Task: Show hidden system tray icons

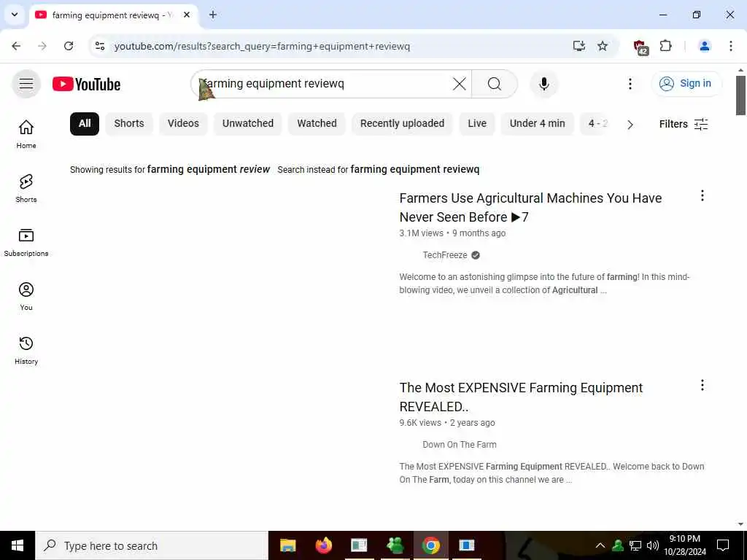Action: [600, 545]
